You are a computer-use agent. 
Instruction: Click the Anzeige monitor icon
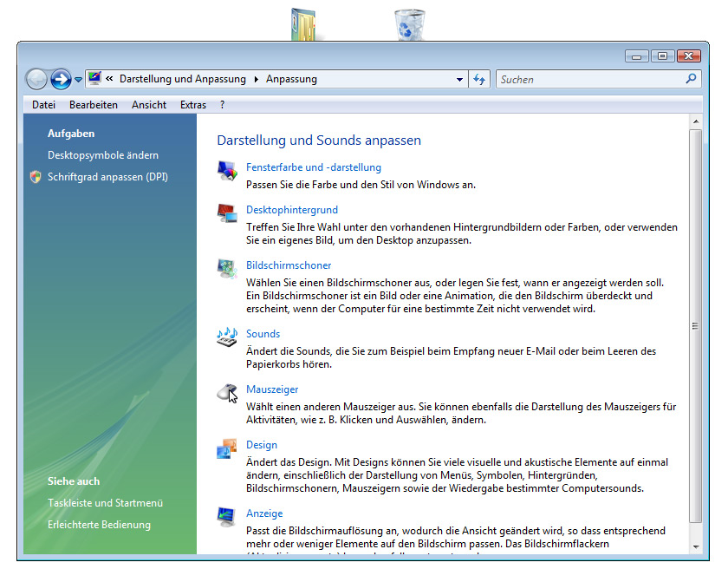pos(227,518)
